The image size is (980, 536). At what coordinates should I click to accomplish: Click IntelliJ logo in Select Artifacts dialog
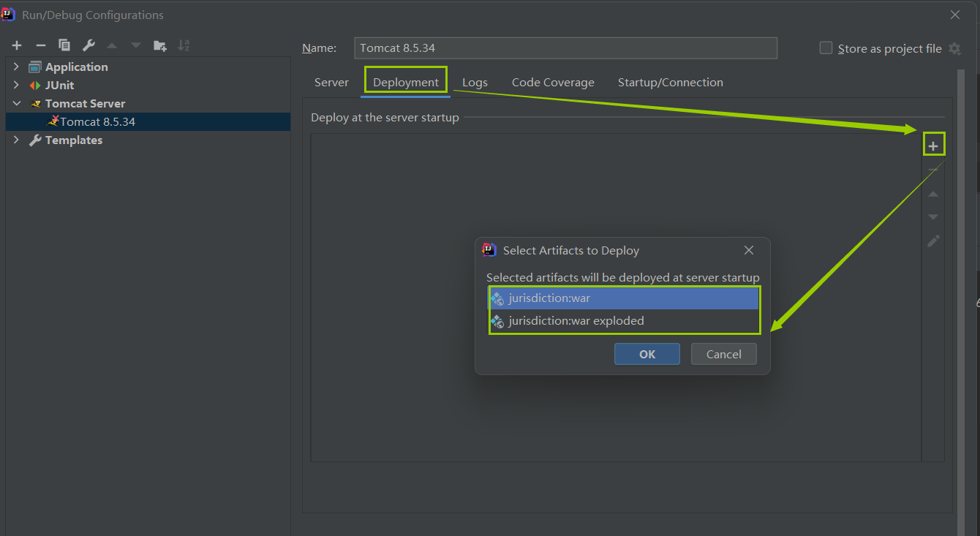[489, 250]
